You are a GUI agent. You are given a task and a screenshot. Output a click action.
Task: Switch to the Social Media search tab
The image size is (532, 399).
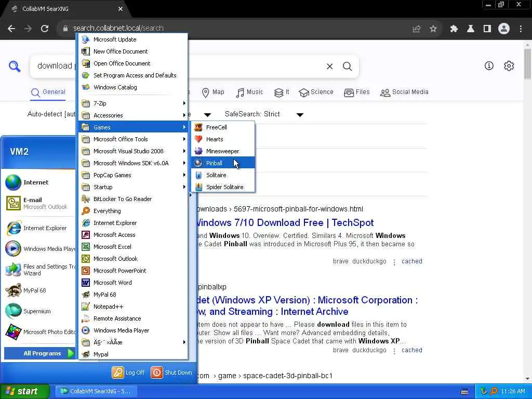pyautogui.click(x=404, y=92)
